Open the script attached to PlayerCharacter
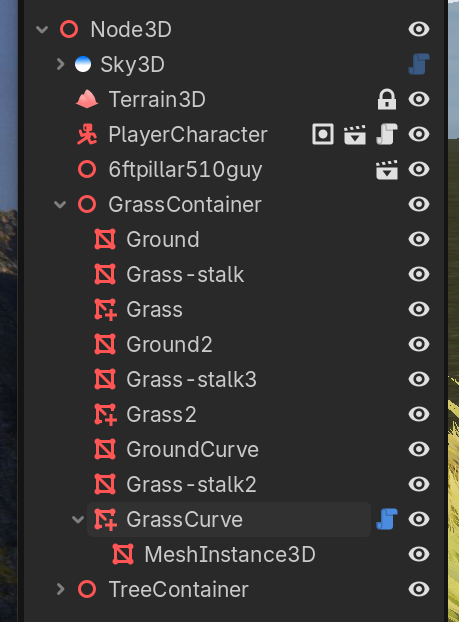The image size is (459, 622). click(387, 134)
